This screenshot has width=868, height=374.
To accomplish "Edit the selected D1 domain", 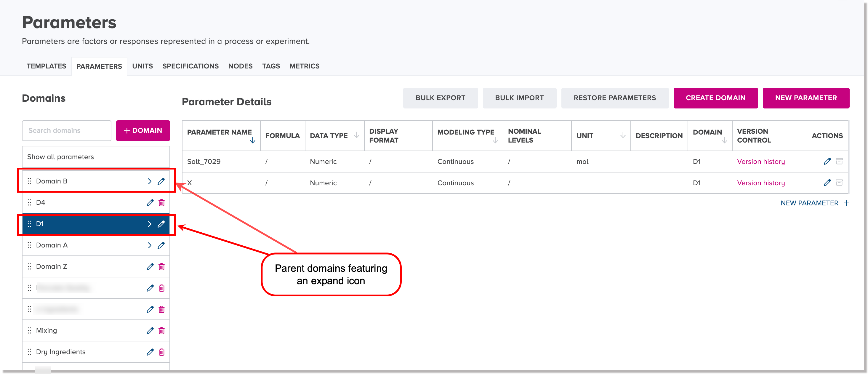I will pyautogui.click(x=161, y=224).
